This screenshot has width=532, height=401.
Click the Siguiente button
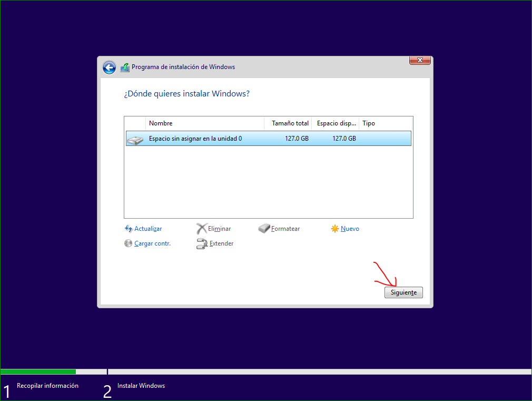(403, 292)
